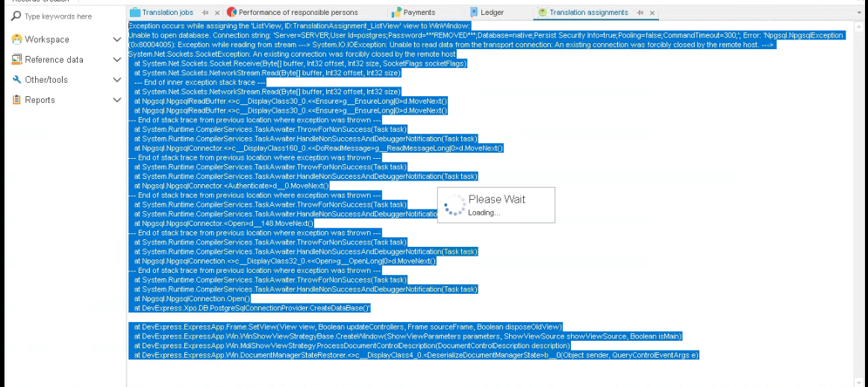Click the 'Npgsql.NpgsqlConnection.Open()' line
The width and height of the screenshot is (868, 387).
coord(192,298)
